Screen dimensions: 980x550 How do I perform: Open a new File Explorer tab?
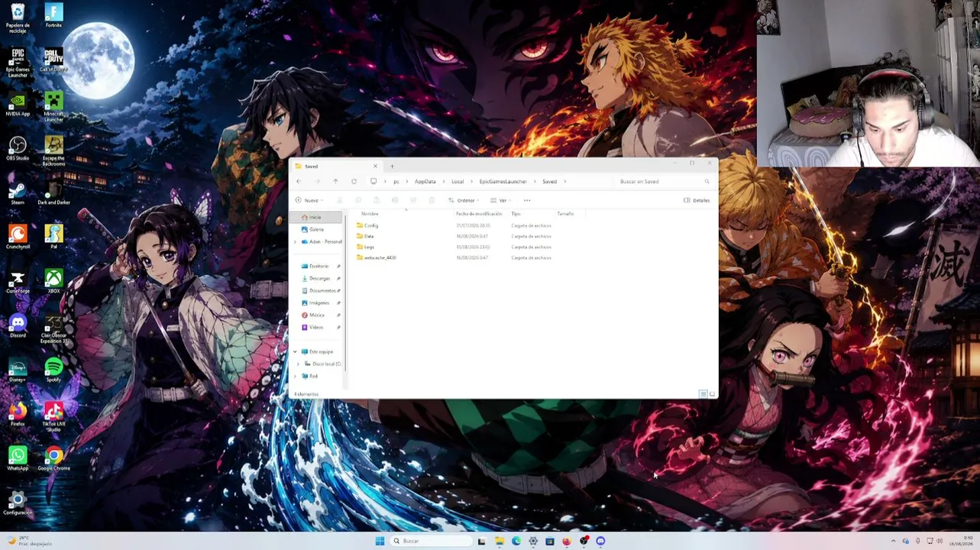click(392, 166)
